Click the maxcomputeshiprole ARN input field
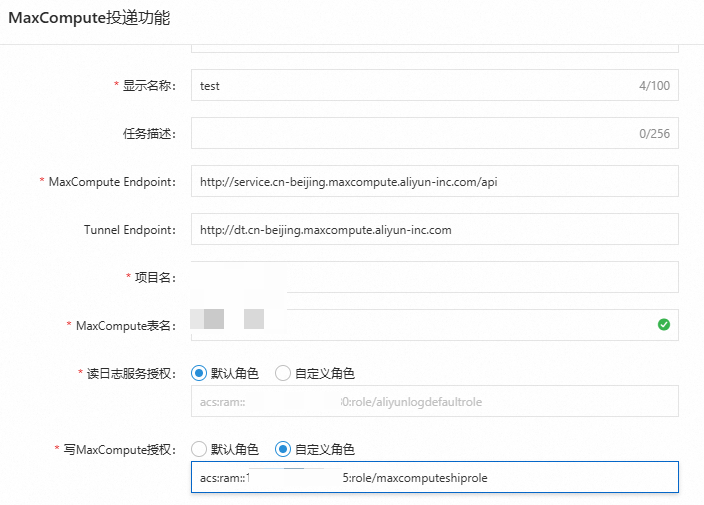704x505 pixels. [x=435, y=477]
